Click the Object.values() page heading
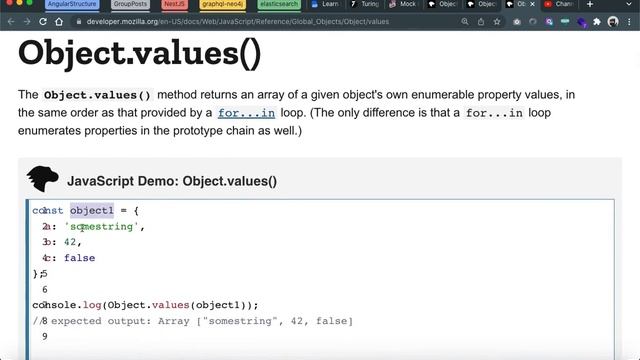The width and height of the screenshot is (640, 360). [x=139, y=53]
